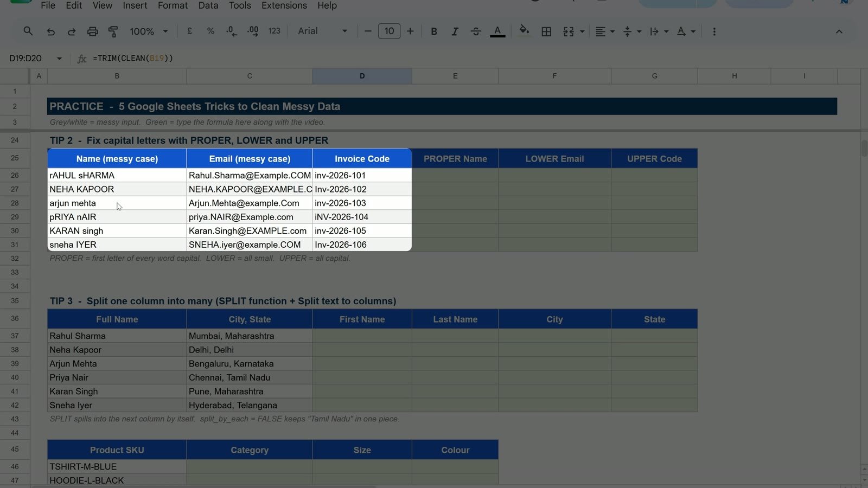Select the Hyderabad, Telangana cell

click(x=249, y=405)
